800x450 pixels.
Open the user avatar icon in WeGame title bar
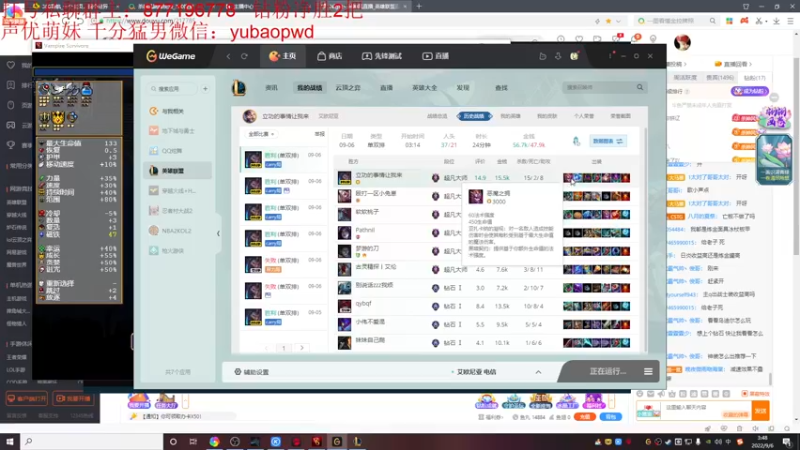point(574,56)
